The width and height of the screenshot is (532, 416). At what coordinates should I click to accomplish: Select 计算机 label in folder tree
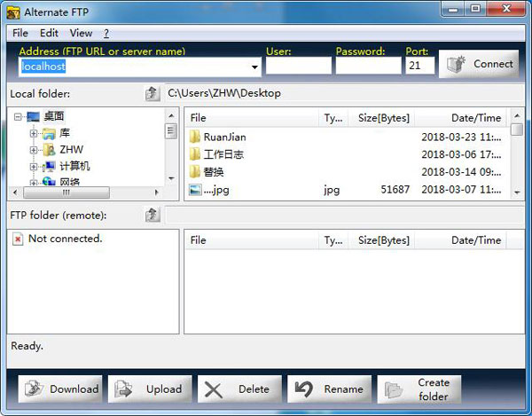point(74,166)
